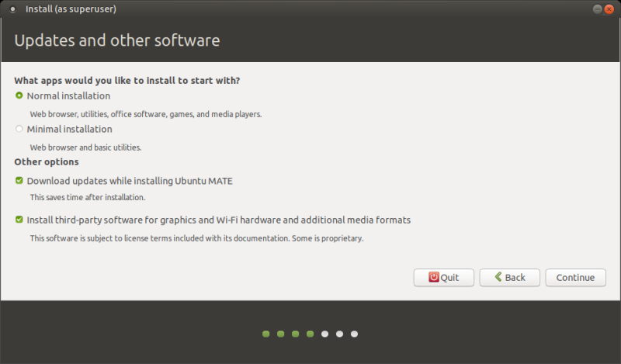The image size is (621, 364).
Task: Click the second green progress dot
Action: (x=280, y=334)
